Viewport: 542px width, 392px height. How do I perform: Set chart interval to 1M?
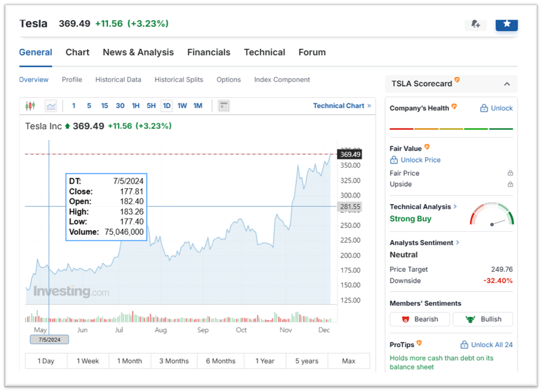(x=198, y=106)
